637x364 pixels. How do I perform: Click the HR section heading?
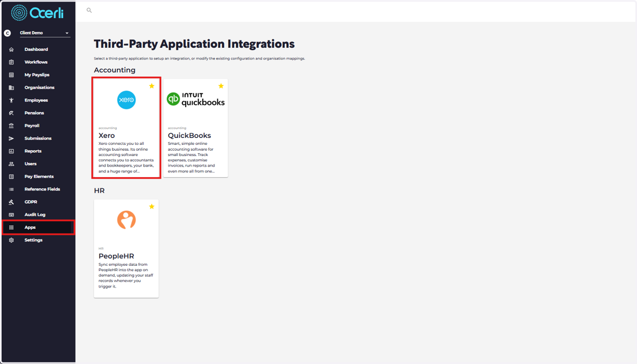click(x=99, y=190)
